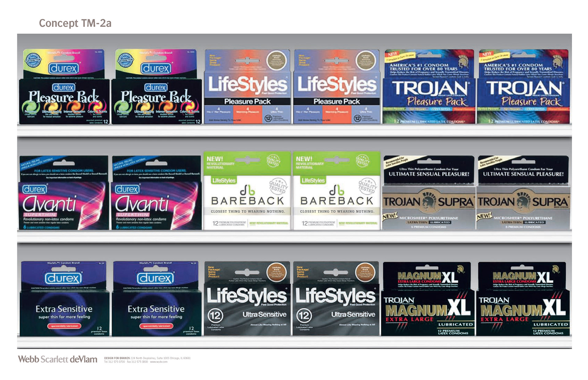Select the right Durex Pleasure Pack box
Viewport: 588px width, 380px height.
(x=156, y=87)
